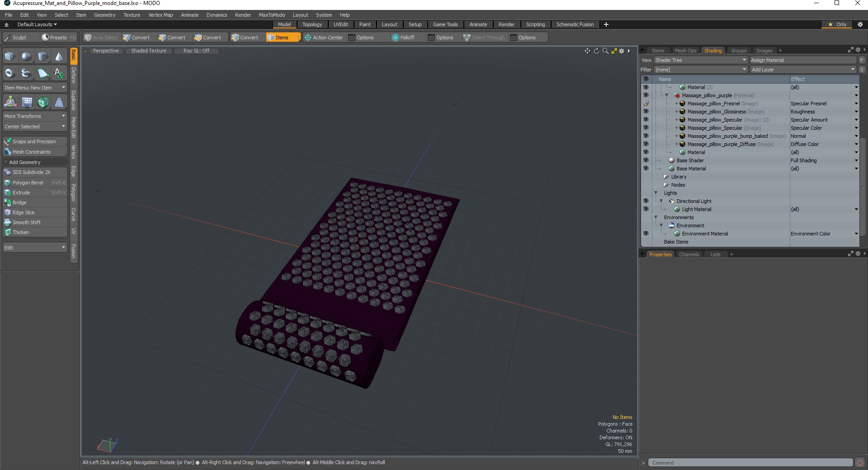This screenshot has height=470, width=868.
Task: Click the viewport pan/move icon
Action: [587, 51]
